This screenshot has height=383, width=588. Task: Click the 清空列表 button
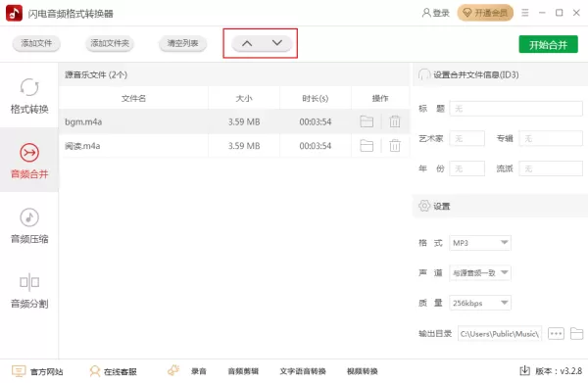tap(182, 43)
